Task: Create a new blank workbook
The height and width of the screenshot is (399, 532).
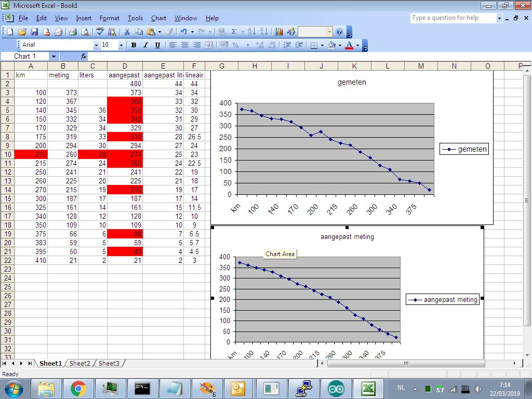Action: pos(10,32)
